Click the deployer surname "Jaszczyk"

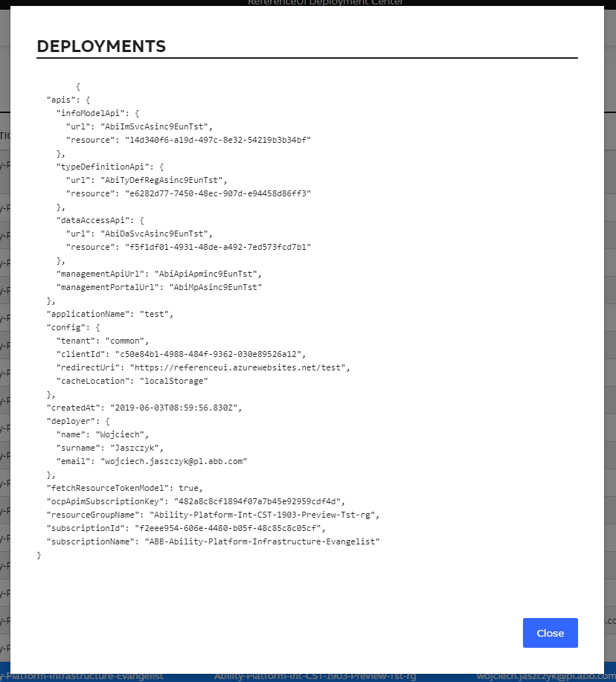(x=135, y=448)
